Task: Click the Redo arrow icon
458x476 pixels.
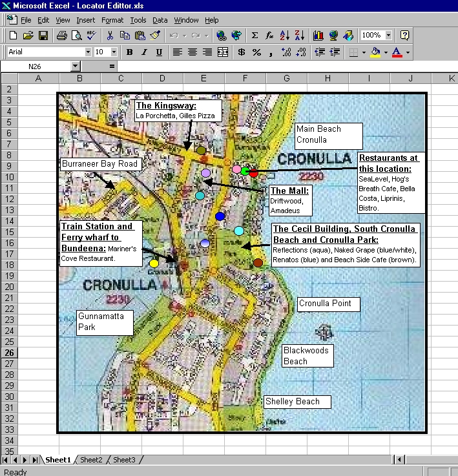Action: (196, 36)
